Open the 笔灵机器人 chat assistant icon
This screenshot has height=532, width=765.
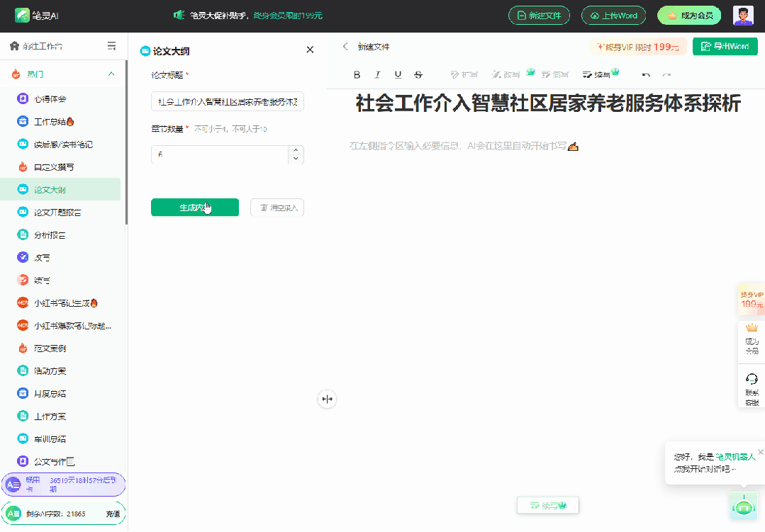pyautogui.click(x=743, y=506)
